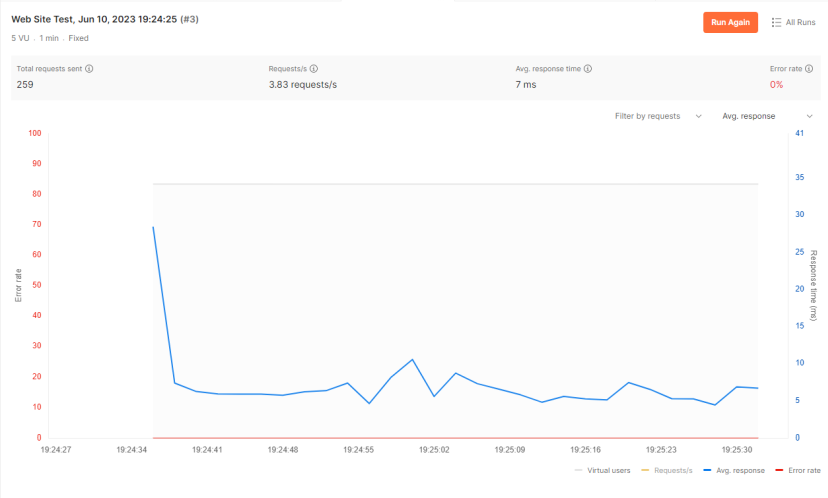The image size is (828, 498).
Task: Click the 0% error rate value
Action: click(776, 85)
